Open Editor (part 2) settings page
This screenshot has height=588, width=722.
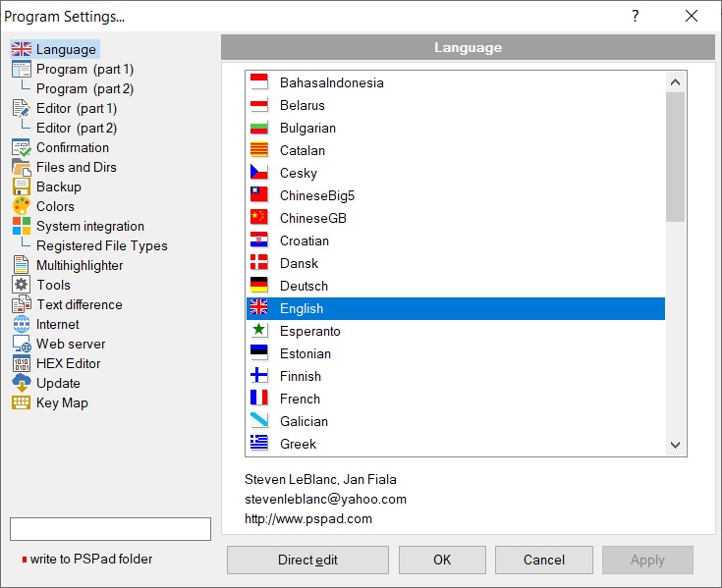tap(77, 128)
